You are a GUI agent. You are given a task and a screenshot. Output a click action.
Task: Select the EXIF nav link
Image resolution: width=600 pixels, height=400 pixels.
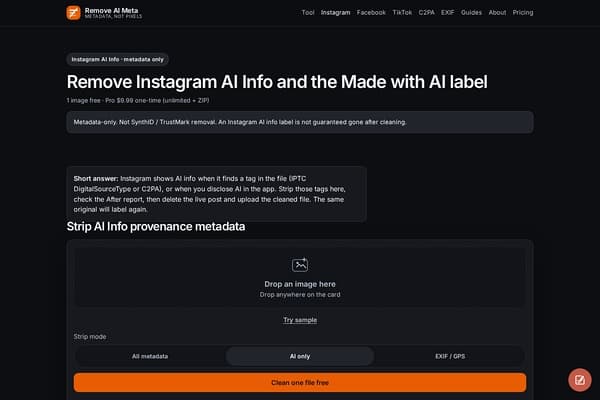click(447, 13)
